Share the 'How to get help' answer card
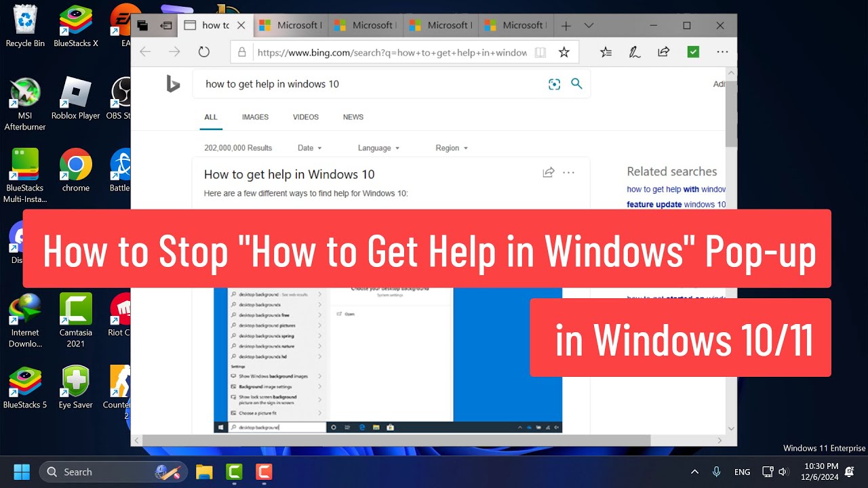Image resolution: width=868 pixels, height=488 pixels. pos(549,173)
